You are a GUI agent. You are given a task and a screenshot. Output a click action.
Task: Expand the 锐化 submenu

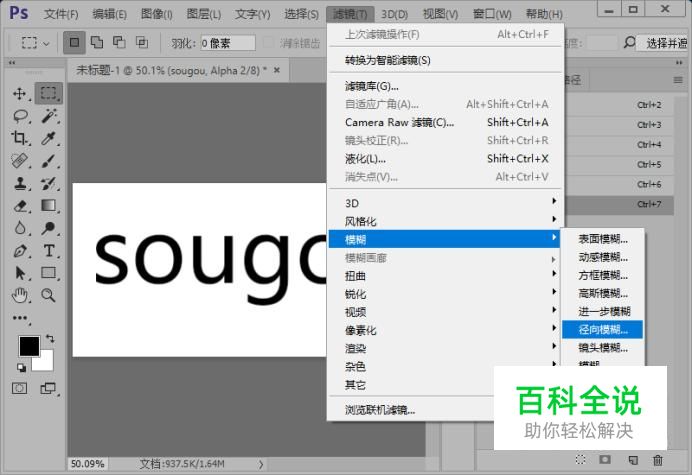click(x=446, y=294)
